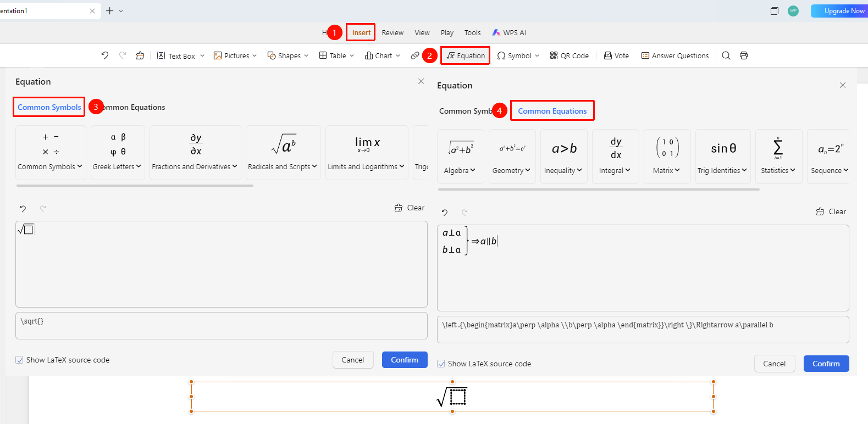
Task: Clear the right equation editor
Action: pos(831,211)
